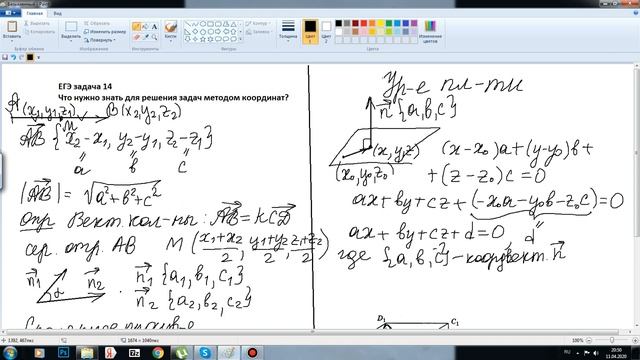Choose the Diamond shape
Viewport: 640px width, 360px height.
click(x=195, y=31)
